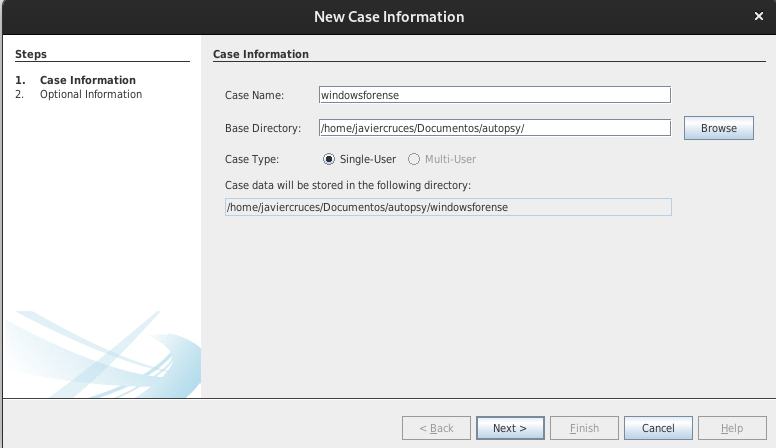The width and height of the screenshot is (776, 448).
Task: Click the blue swoosh graphic in Steps panel
Action: [103, 353]
